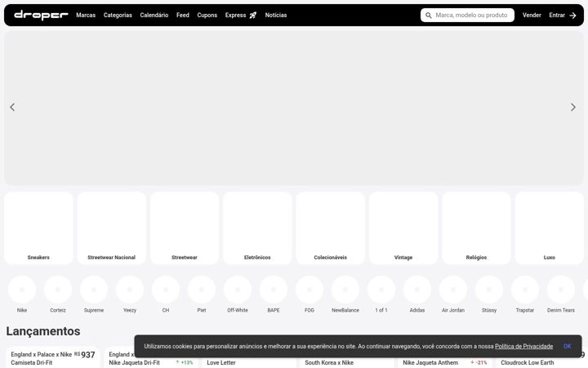Select the Corteiz brand circle
Image resolution: width=588 pixels, height=368 pixels.
(x=58, y=289)
